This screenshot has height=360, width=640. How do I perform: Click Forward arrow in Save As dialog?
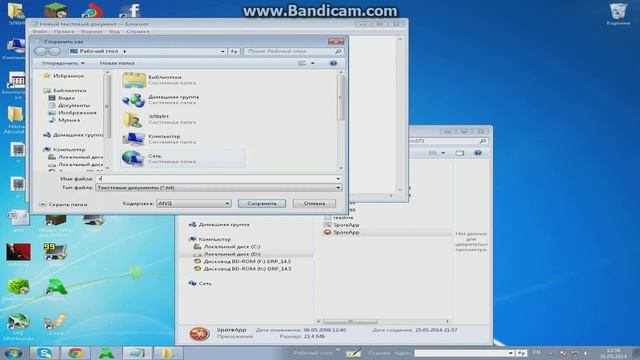(54, 51)
